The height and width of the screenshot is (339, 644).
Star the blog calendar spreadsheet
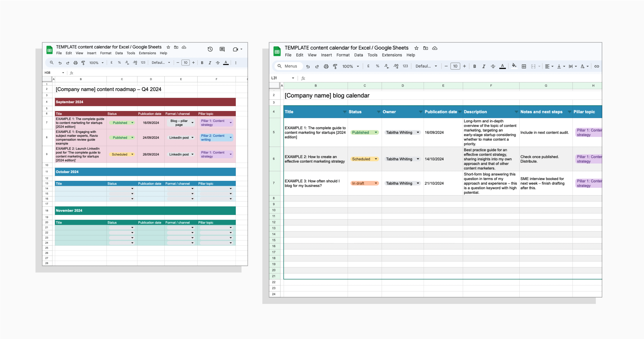point(416,48)
